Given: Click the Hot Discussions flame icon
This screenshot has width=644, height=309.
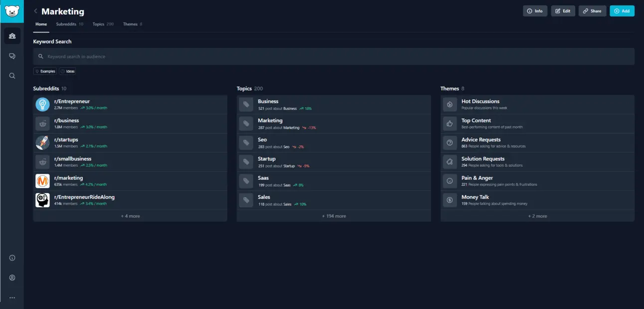Looking at the screenshot, I should (x=450, y=104).
